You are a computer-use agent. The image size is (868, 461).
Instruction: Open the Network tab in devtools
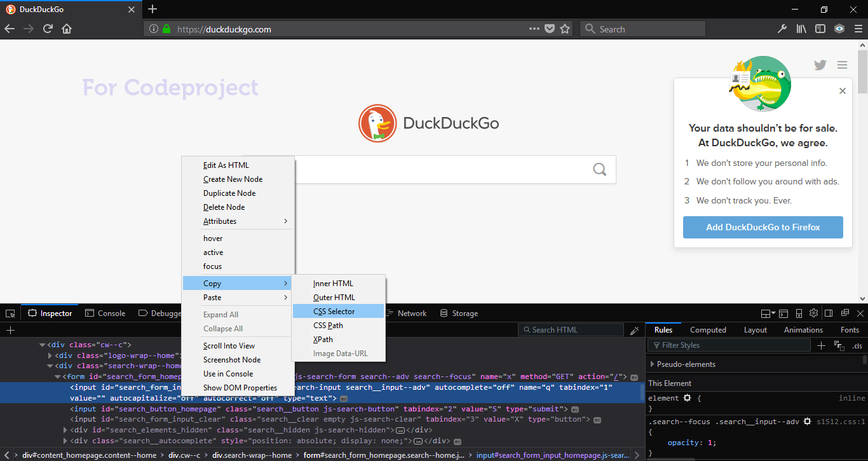(x=405, y=313)
